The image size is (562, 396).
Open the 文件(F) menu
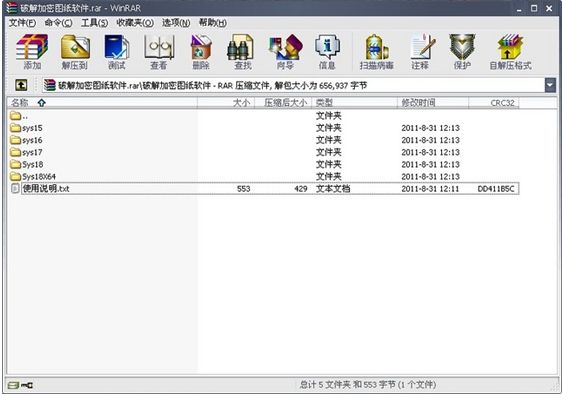[x=22, y=23]
